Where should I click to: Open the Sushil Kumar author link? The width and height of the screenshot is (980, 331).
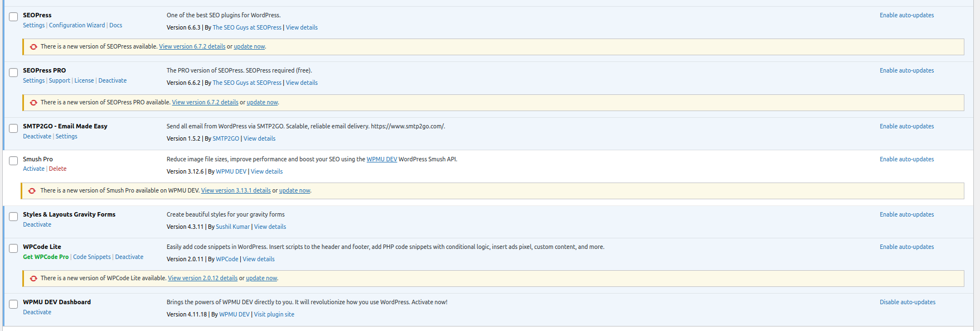[232, 227]
